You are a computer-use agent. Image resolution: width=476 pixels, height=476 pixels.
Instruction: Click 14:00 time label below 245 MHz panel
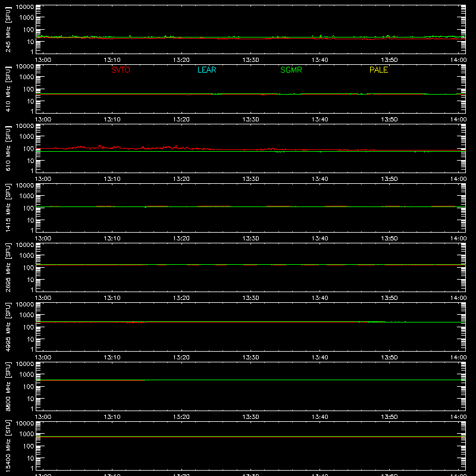(458, 60)
